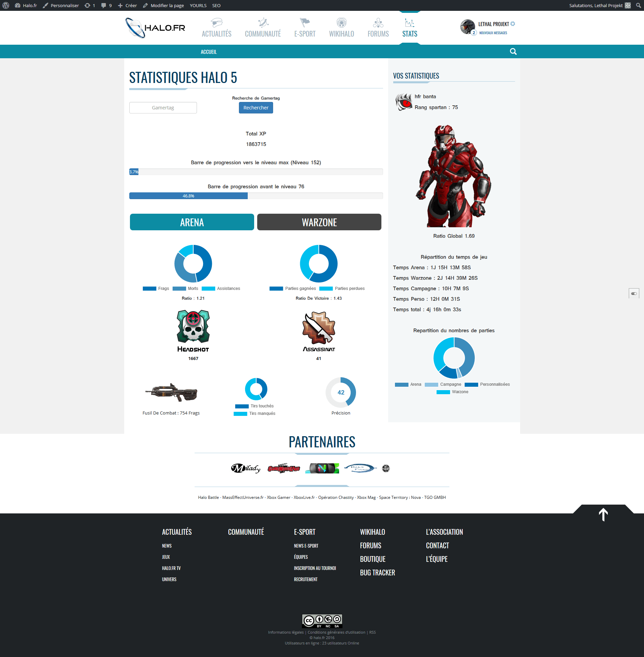Toggle Campagne legend in parties chart
644x657 pixels.
[443, 384]
